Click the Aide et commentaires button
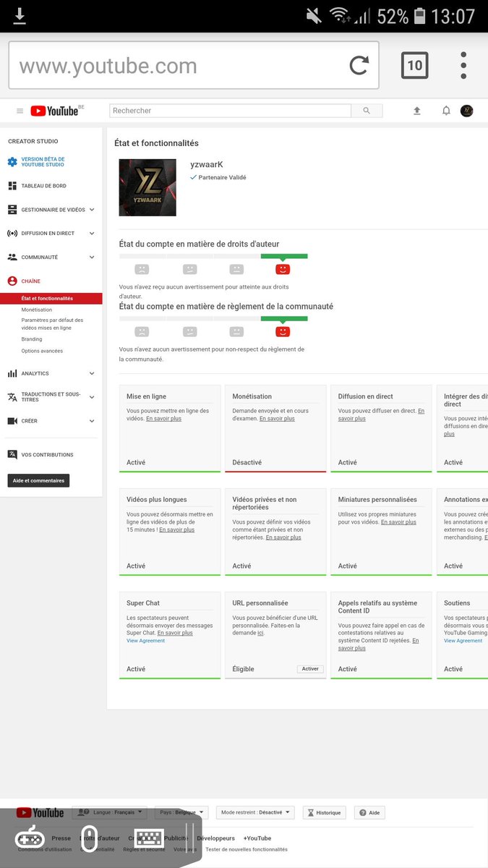 (38, 480)
